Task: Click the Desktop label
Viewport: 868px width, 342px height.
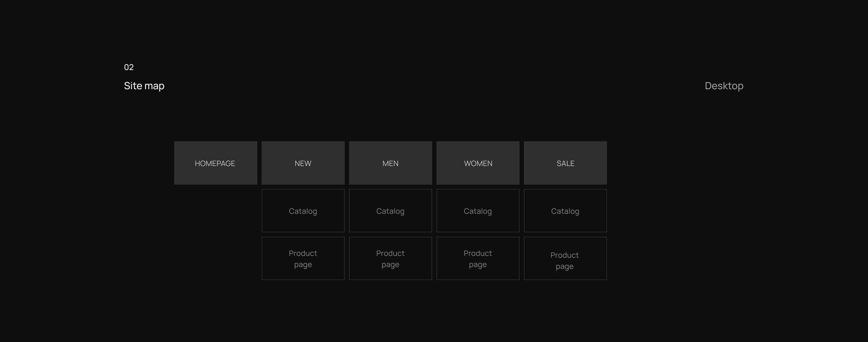Action: click(x=724, y=86)
